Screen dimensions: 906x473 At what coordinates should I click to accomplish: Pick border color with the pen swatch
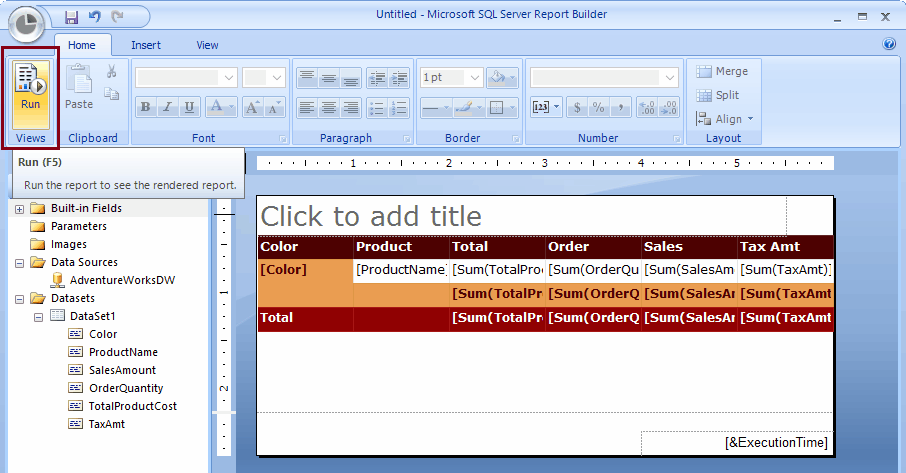click(x=469, y=107)
